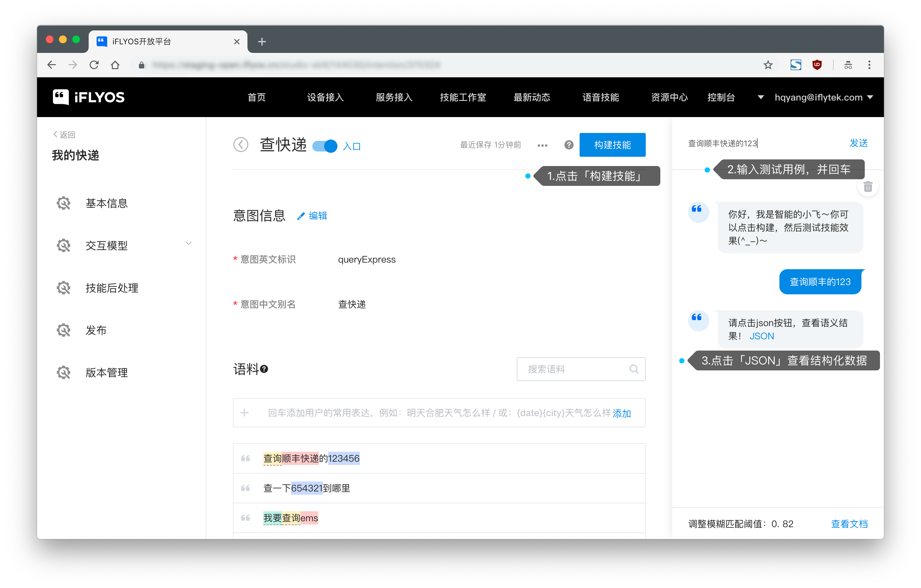Close the iFLYOS开放平台 tab
This screenshot has height=588, width=921.
click(x=237, y=42)
